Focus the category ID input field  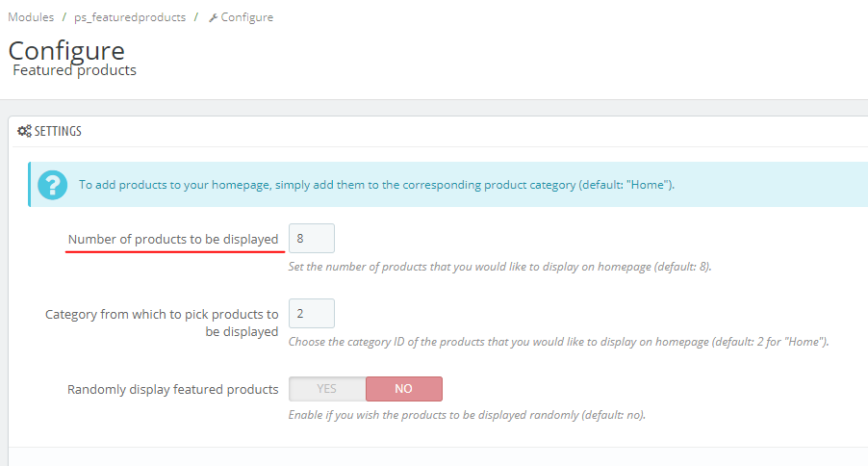pos(311,313)
